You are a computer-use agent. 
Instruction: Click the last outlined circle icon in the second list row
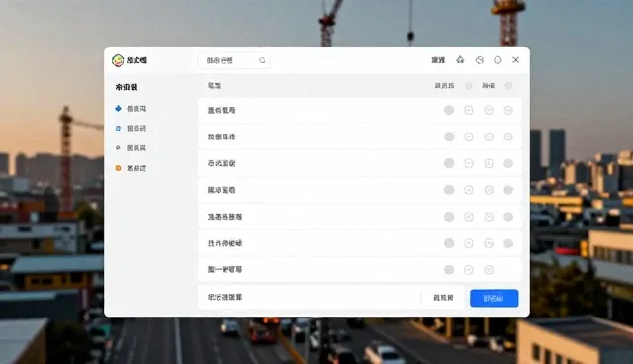pyautogui.click(x=508, y=136)
